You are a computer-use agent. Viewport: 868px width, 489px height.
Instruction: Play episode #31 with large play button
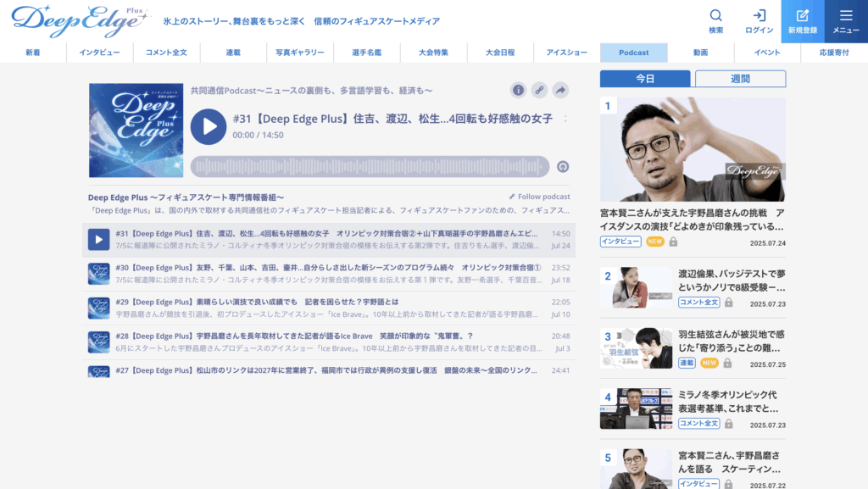[209, 126]
